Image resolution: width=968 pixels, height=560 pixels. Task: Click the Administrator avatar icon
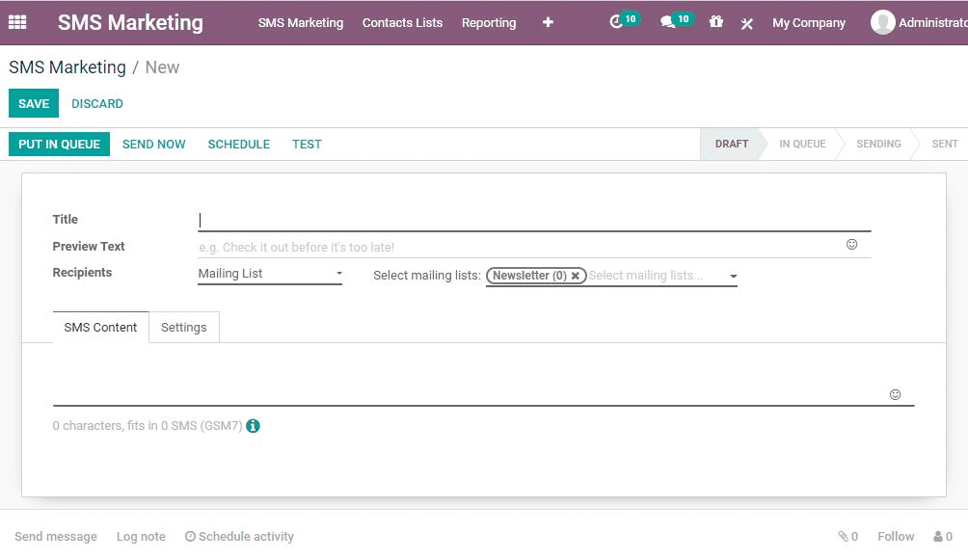[883, 22]
